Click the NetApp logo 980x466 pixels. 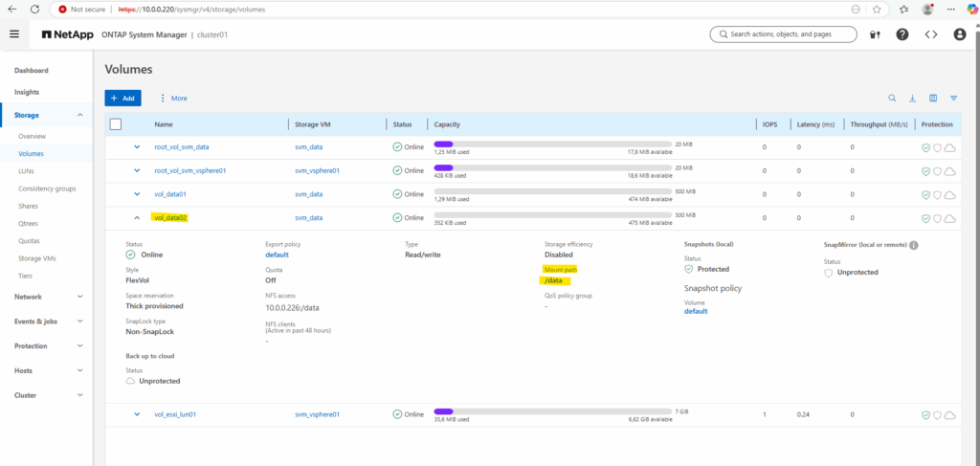click(68, 35)
